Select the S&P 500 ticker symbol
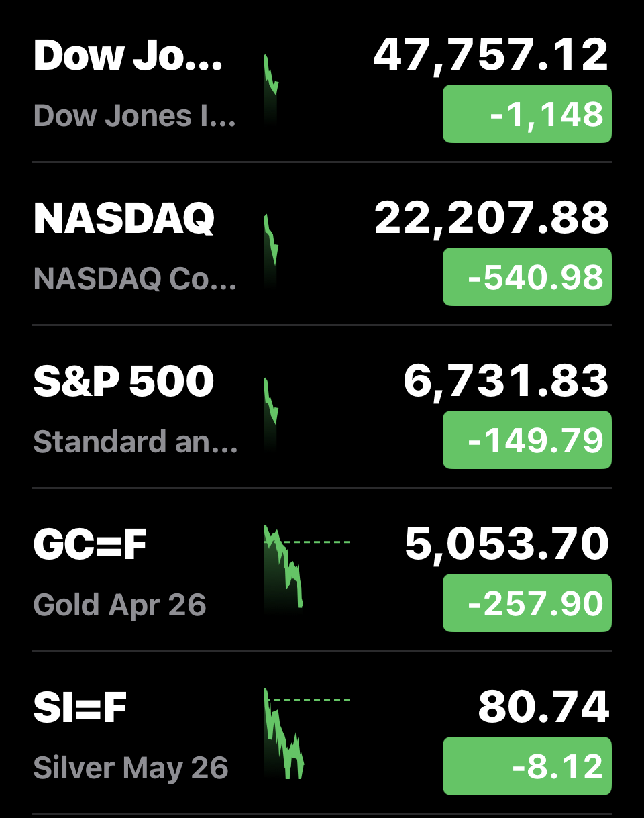Image resolution: width=644 pixels, height=818 pixels. (124, 381)
